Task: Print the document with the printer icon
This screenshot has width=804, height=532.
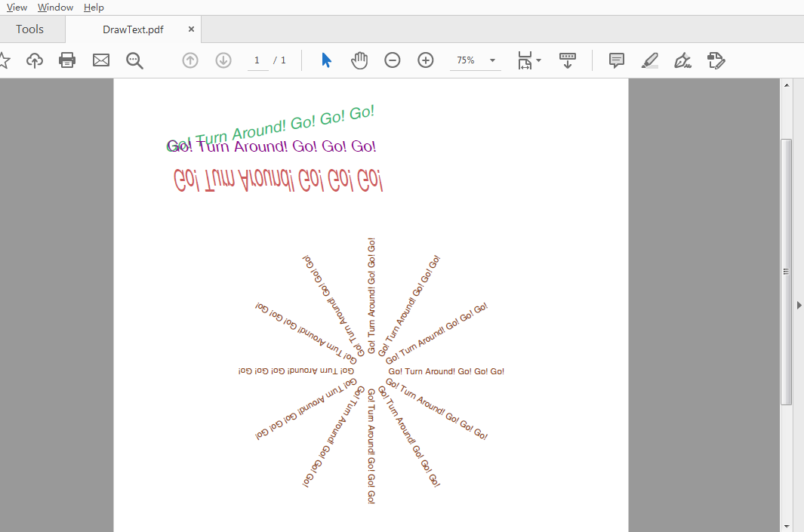Action: (67, 60)
